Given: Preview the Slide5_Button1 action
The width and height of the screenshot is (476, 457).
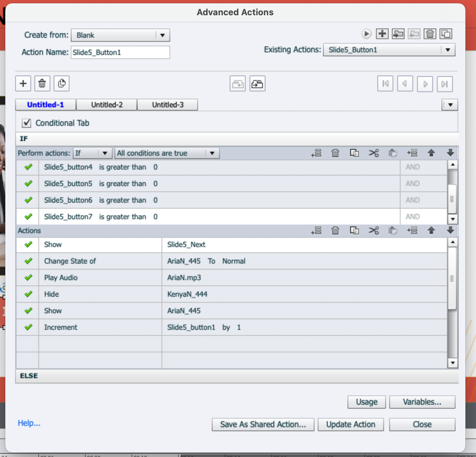Looking at the screenshot, I should pos(366,34).
